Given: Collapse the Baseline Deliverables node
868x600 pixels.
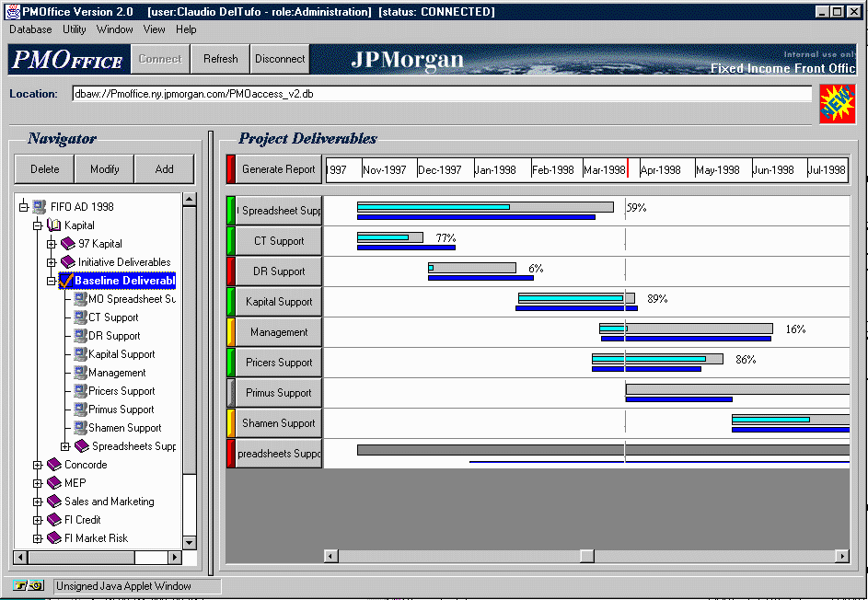Looking at the screenshot, I should (x=51, y=281).
